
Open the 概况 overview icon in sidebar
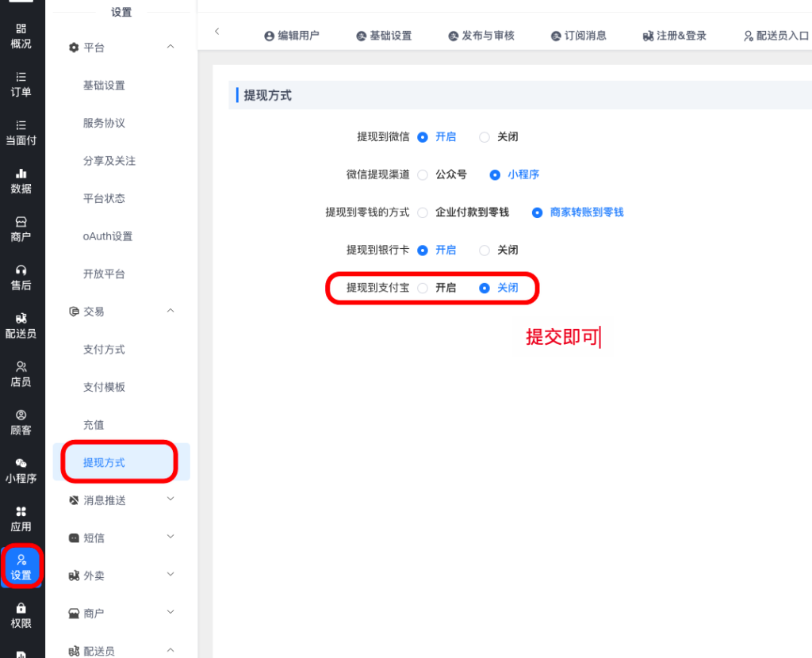click(21, 29)
